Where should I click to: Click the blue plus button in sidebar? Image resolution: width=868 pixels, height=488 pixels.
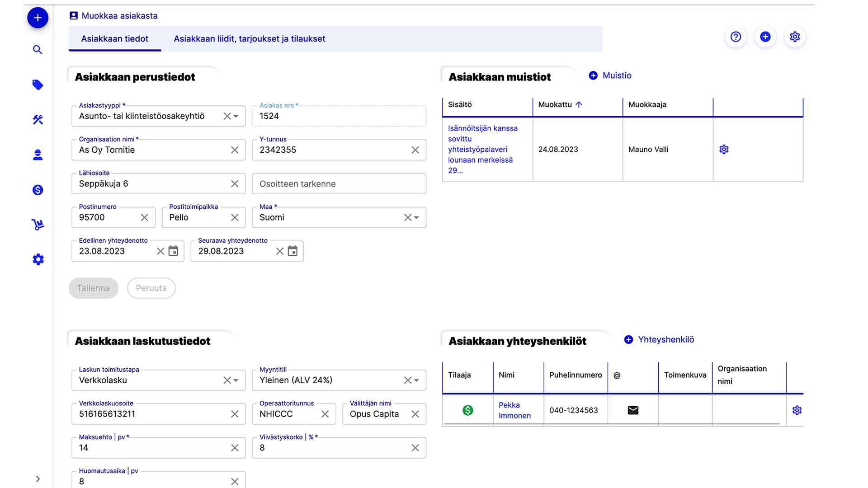pyautogui.click(x=38, y=18)
